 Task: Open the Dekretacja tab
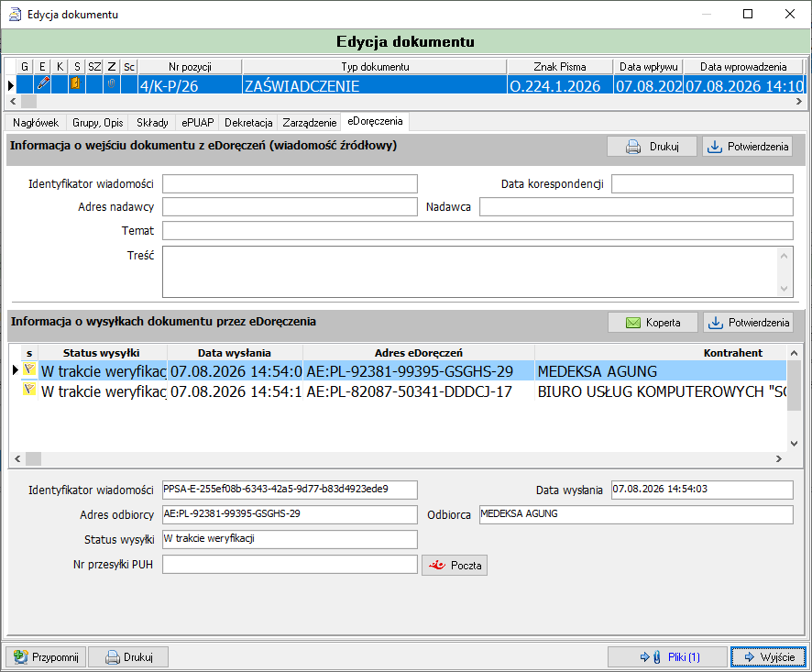[248, 123]
